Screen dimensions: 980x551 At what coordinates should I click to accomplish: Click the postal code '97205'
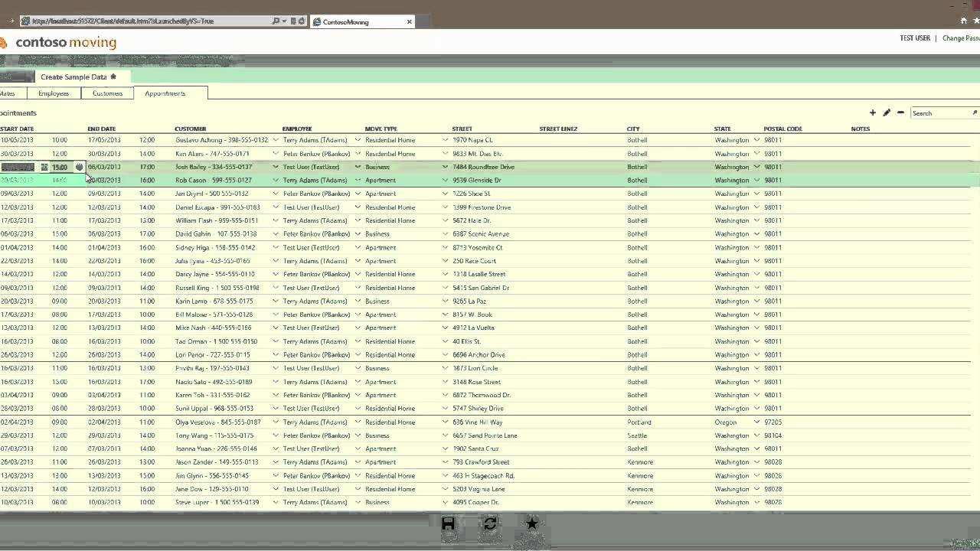point(773,422)
